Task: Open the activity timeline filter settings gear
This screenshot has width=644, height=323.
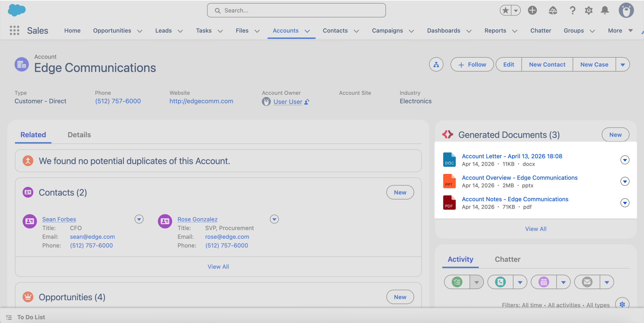Action: tap(622, 304)
